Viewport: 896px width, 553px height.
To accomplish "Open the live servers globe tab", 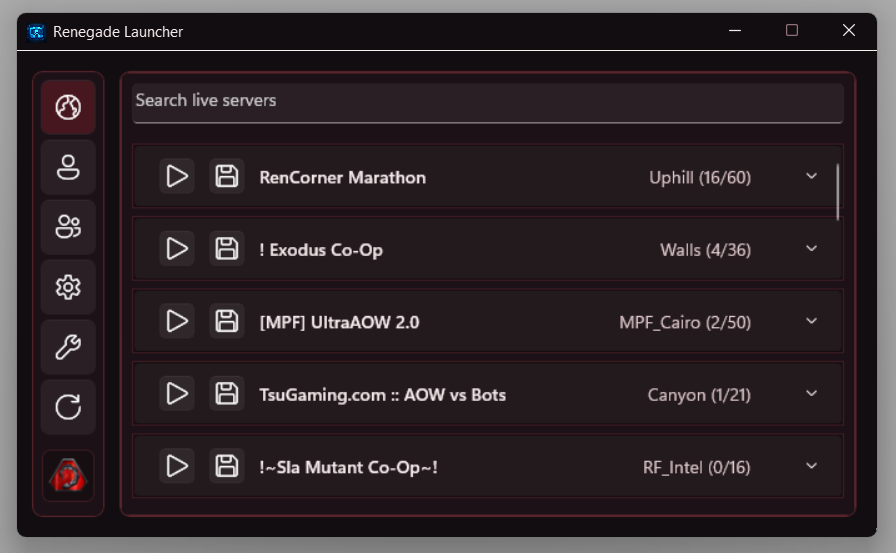I will click(x=68, y=107).
